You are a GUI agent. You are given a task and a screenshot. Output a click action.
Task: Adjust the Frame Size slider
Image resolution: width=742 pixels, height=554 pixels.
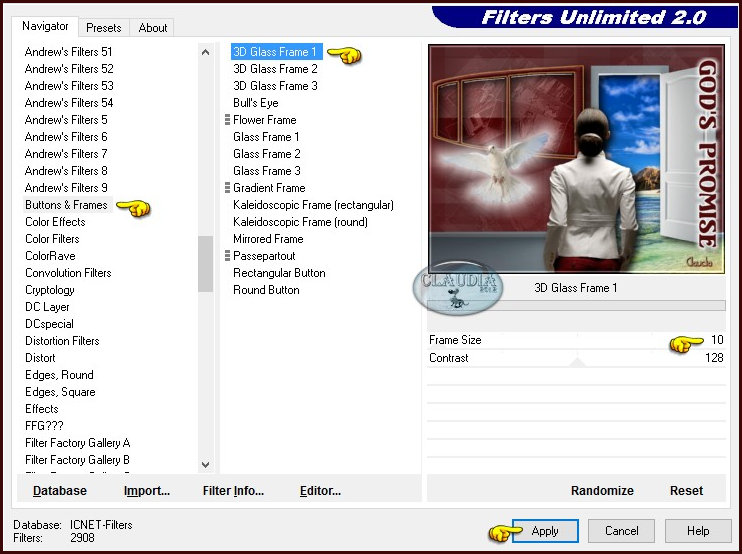(576, 340)
